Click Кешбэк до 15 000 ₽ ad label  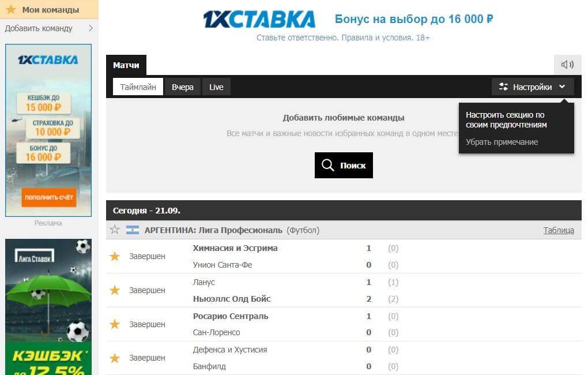(x=43, y=103)
